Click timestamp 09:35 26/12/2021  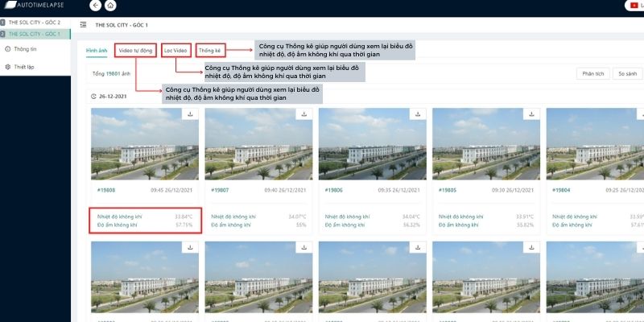coord(398,190)
